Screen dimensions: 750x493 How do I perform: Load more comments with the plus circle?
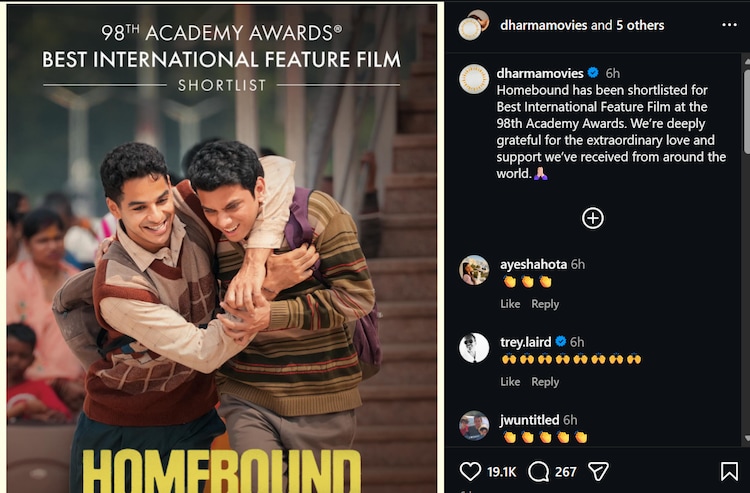click(593, 218)
